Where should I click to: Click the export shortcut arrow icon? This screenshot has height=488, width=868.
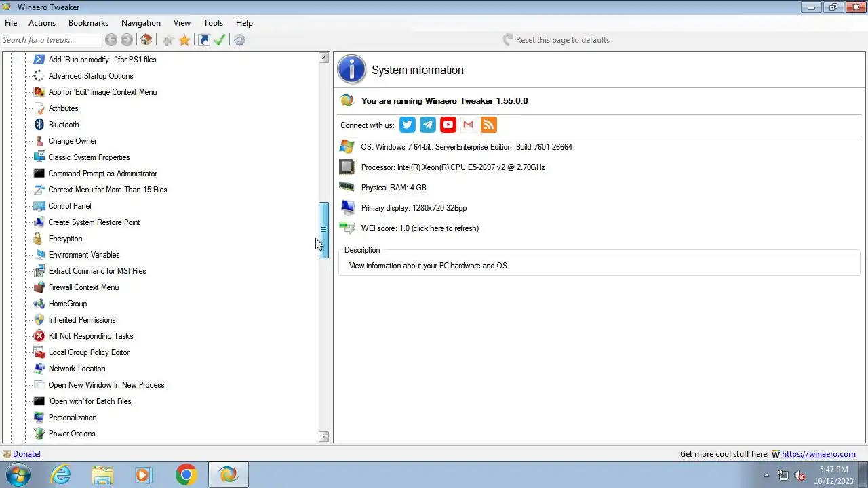click(204, 40)
